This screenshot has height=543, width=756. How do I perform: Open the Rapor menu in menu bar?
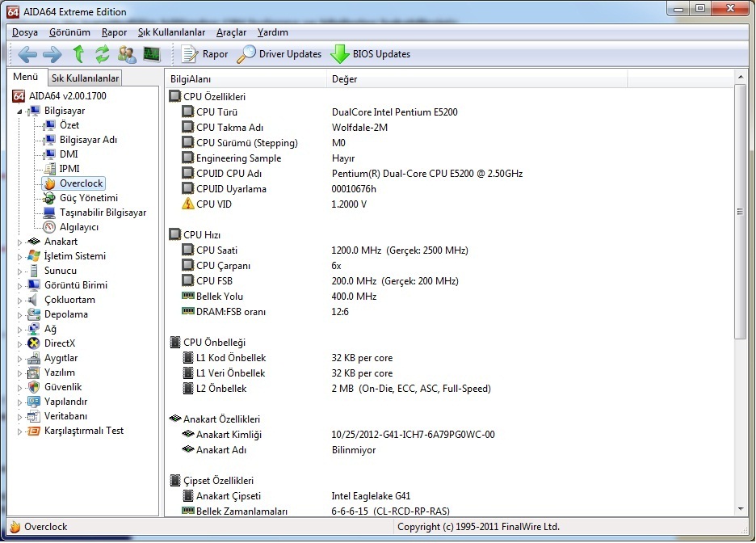pyautogui.click(x=114, y=32)
